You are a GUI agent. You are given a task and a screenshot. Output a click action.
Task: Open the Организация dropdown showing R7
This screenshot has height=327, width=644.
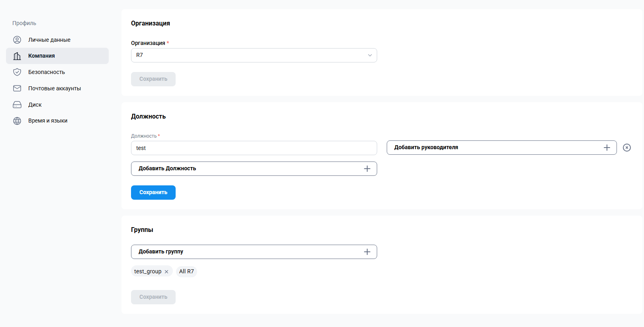click(254, 55)
